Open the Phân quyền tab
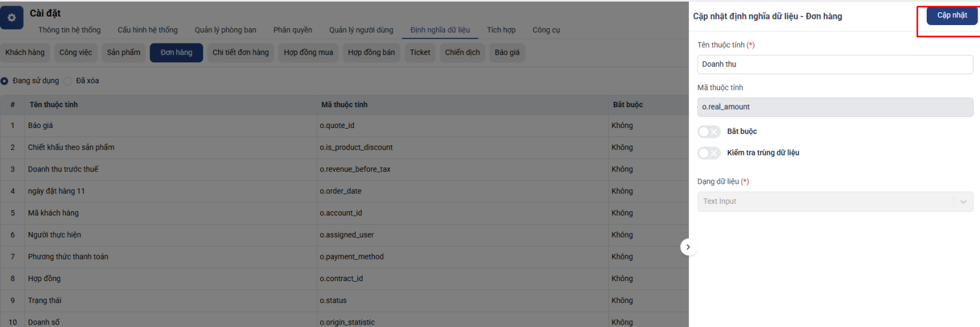980x327 pixels. [x=292, y=30]
